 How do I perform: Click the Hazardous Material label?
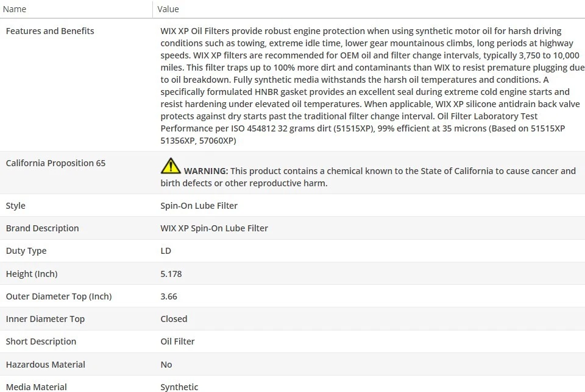tap(45, 365)
